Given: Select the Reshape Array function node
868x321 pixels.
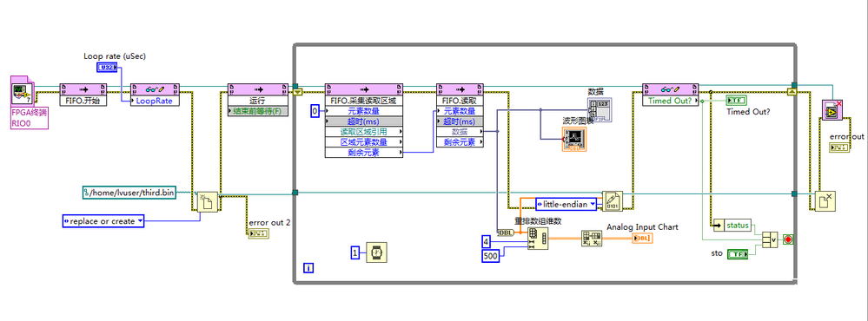Looking at the screenshot, I should [538, 238].
